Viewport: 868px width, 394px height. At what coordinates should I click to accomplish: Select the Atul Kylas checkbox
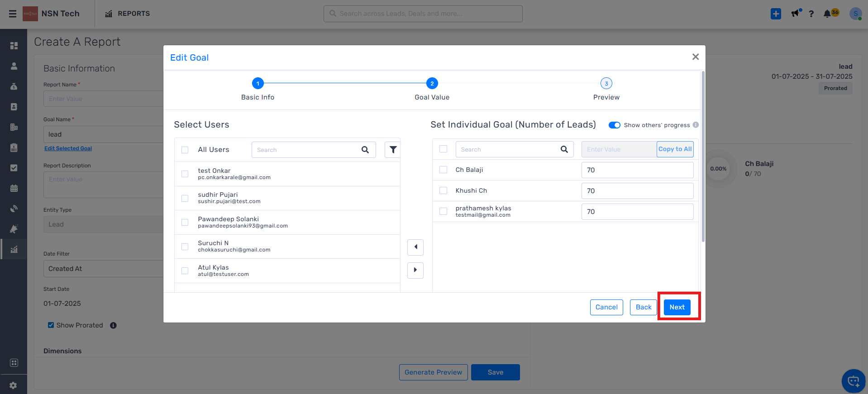185,271
